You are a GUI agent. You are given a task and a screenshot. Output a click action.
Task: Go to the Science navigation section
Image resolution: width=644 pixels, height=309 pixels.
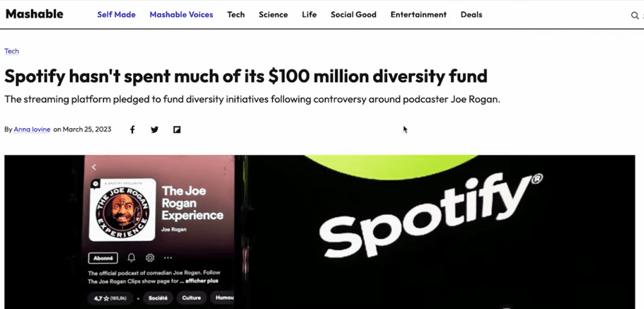click(x=273, y=15)
